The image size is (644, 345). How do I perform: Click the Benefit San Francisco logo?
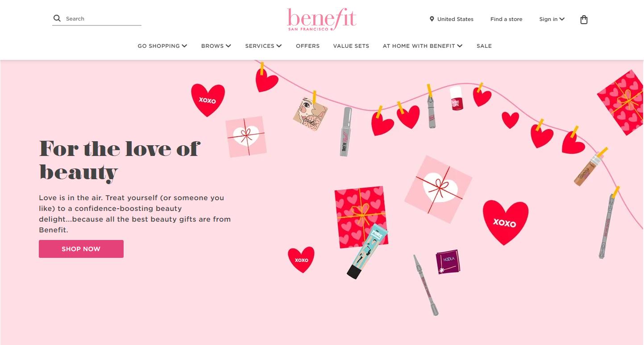(x=321, y=19)
